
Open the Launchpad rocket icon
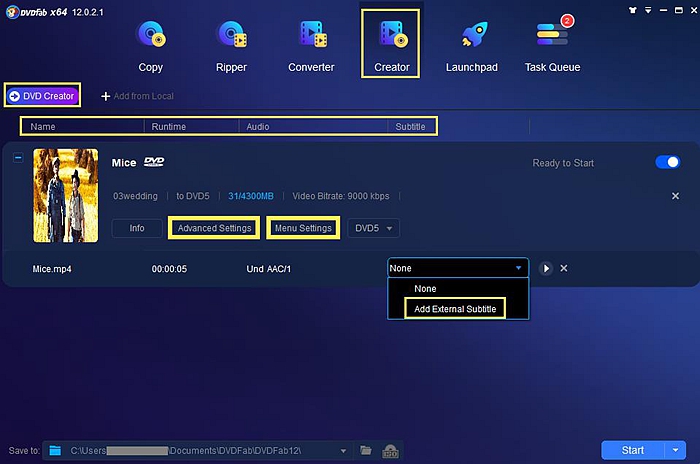click(472, 46)
